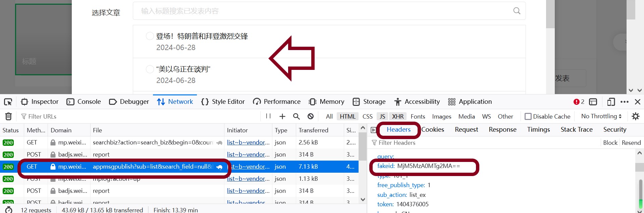The image size is (644, 213).
Task: Open network search magnifier icon
Action: [x=297, y=116]
